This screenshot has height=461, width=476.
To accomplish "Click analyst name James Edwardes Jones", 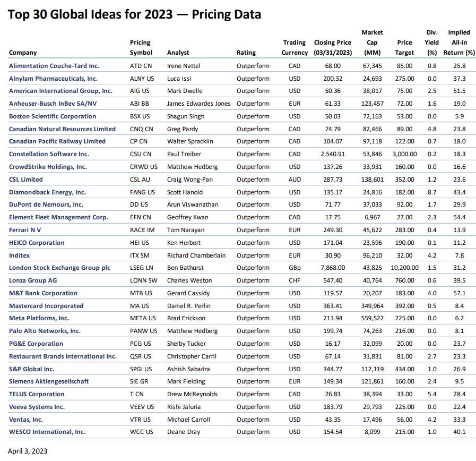I will tap(198, 104).
